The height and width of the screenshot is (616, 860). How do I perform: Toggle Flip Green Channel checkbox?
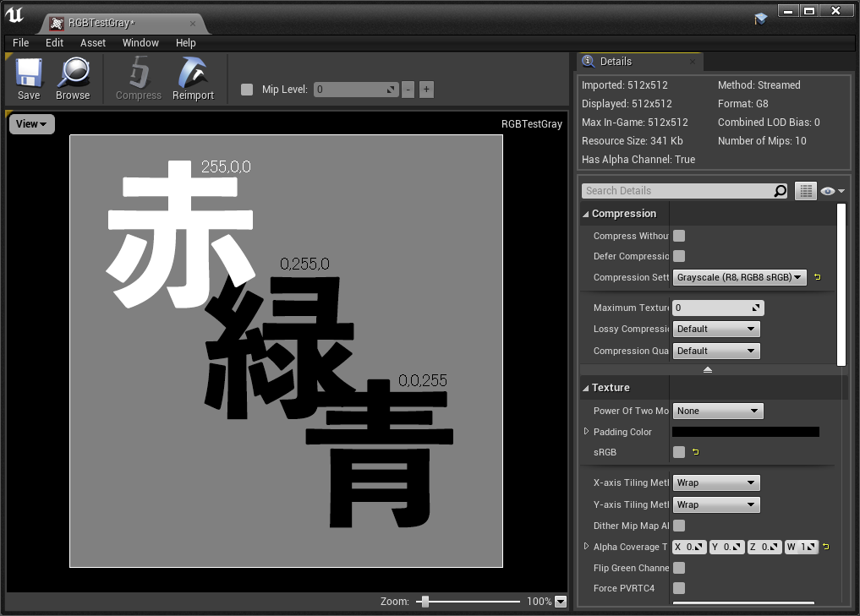pyautogui.click(x=679, y=568)
